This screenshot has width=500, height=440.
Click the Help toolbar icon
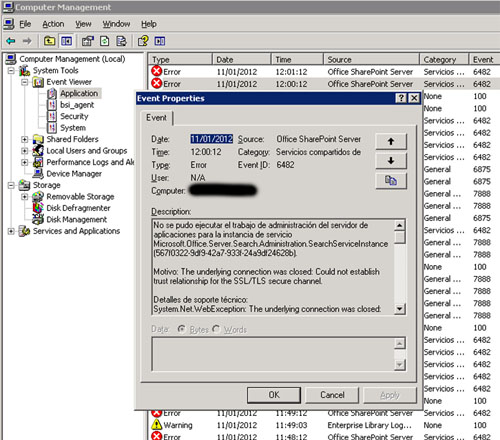point(143,41)
